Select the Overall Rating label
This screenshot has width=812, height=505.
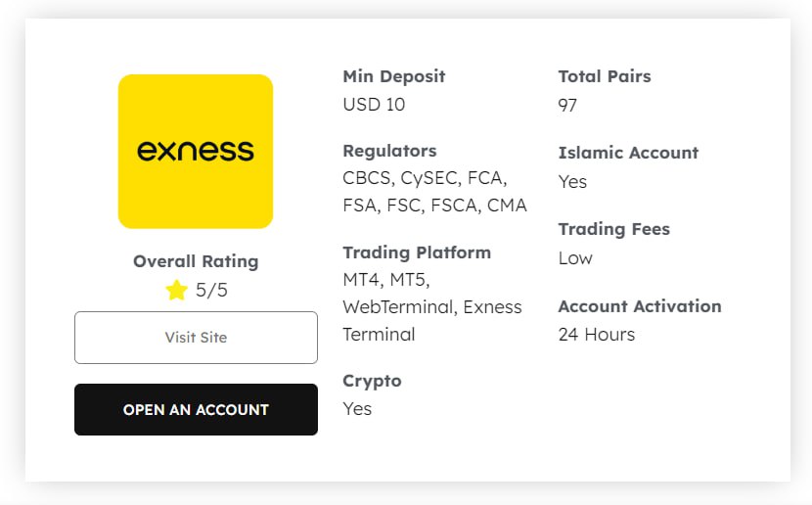[x=196, y=261]
